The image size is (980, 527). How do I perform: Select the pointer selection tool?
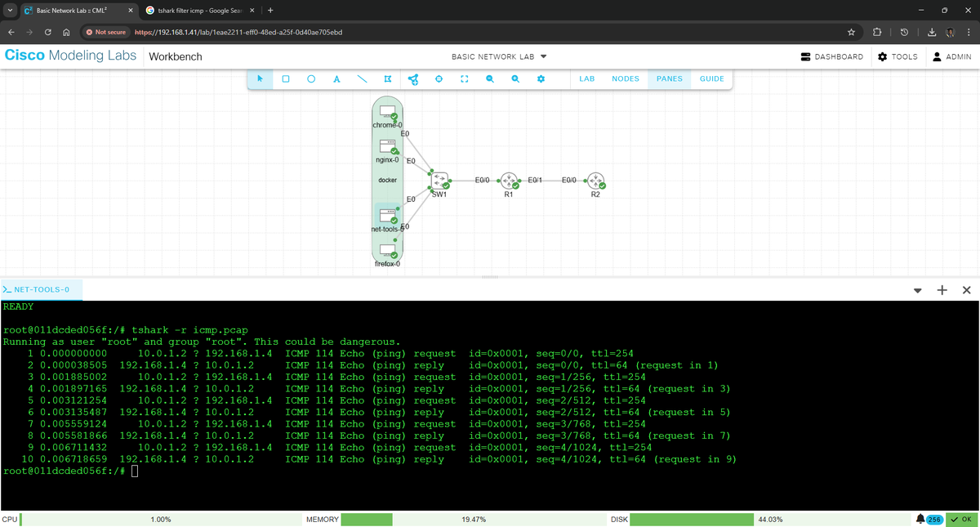point(260,79)
